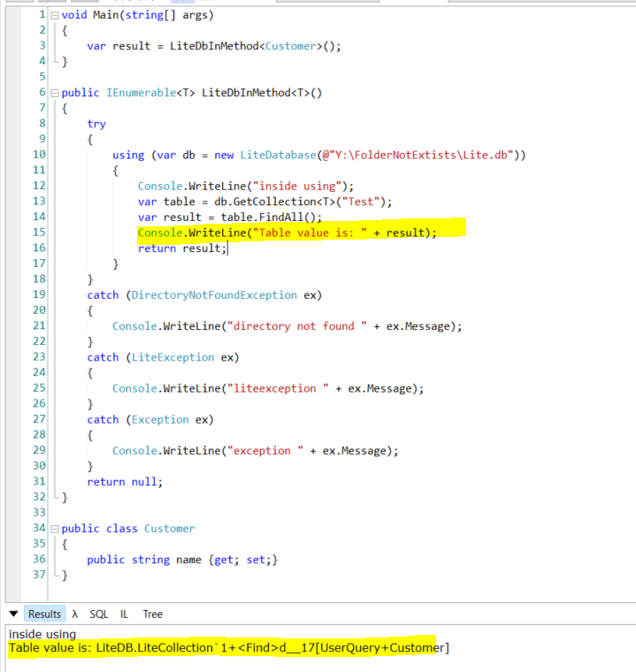This screenshot has width=636, height=672.
Task: Click the highlighted 'Table value is' WriteLine code
Action: (287, 233)
